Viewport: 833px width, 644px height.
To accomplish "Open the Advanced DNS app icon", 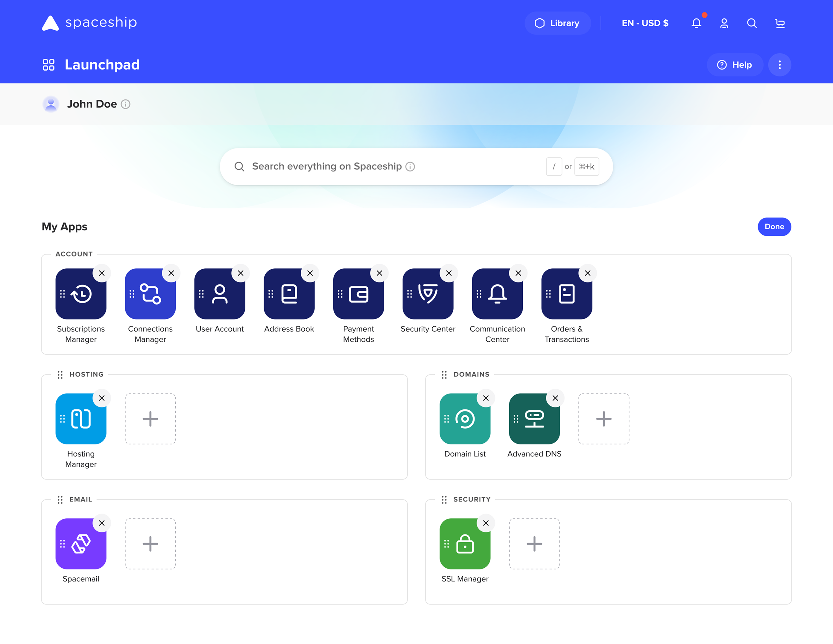I will tap(534, 419).
